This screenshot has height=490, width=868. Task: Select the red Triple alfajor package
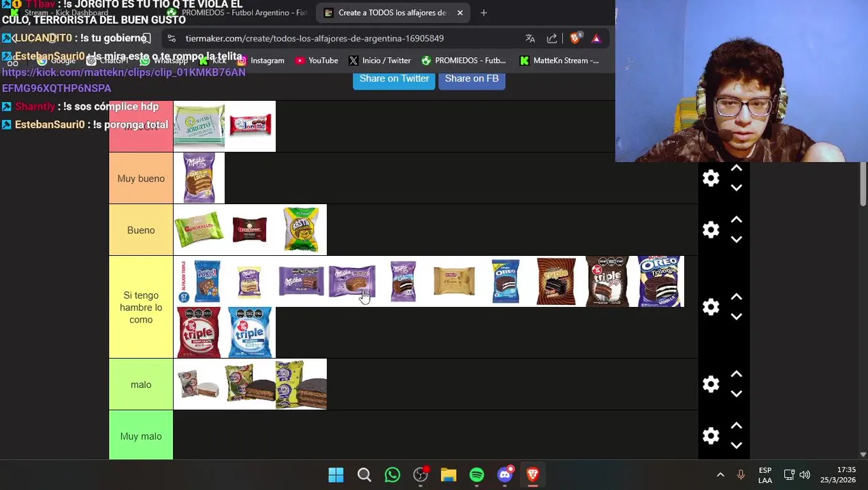[199, 333]
